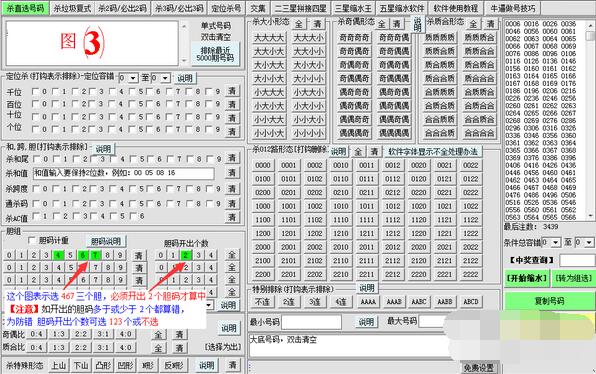The image size is (596, 374).
Task: Open the 软件使用教程 tab
Action: pos(456,8)
